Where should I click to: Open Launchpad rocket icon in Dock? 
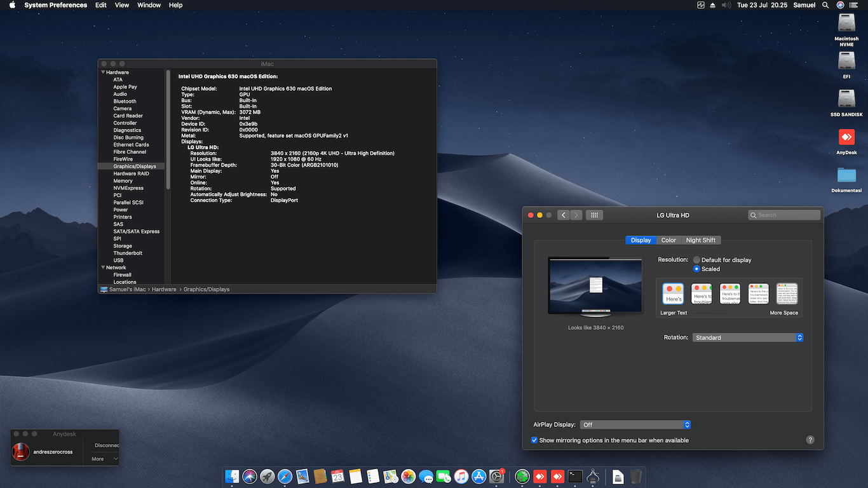[x=268, y=476]
